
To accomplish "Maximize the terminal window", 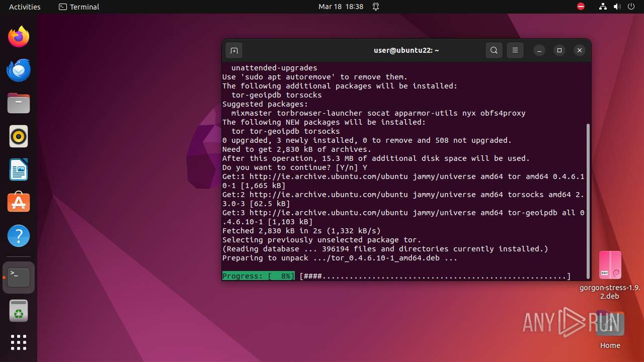I will pyautogui.click(x=559, y=50).
